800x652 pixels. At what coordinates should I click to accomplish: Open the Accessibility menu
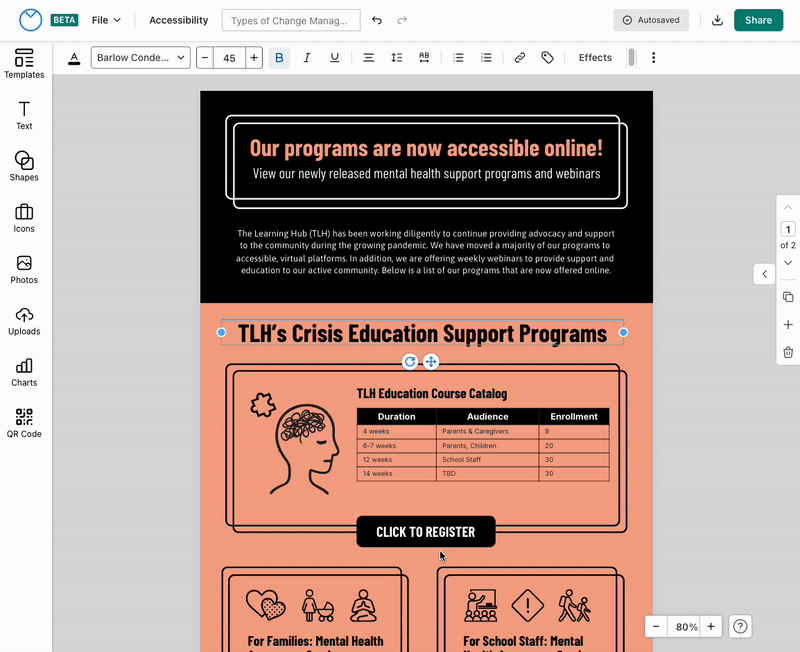[179, 20]
